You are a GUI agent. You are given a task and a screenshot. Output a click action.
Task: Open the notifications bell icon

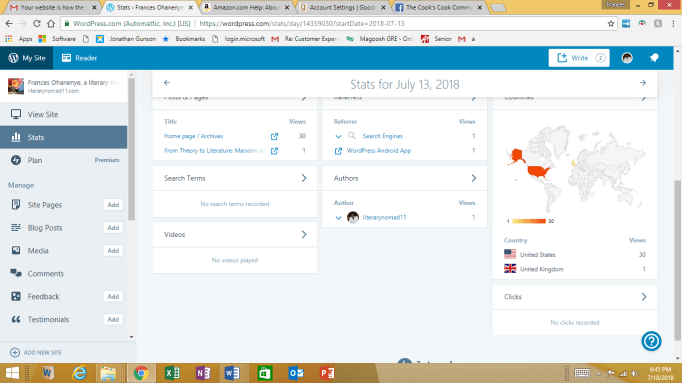click(x=654, y=58)
